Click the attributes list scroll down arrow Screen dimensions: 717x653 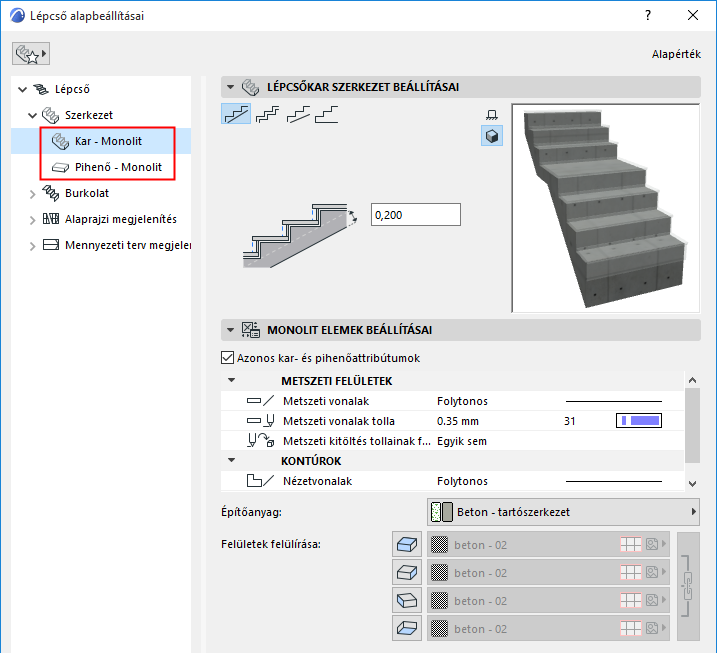692,483
